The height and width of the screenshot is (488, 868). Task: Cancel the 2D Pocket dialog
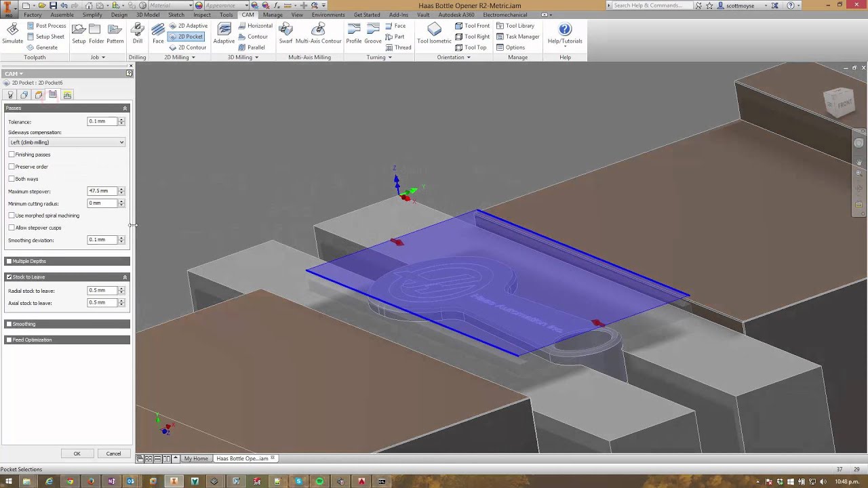(113, 453)
